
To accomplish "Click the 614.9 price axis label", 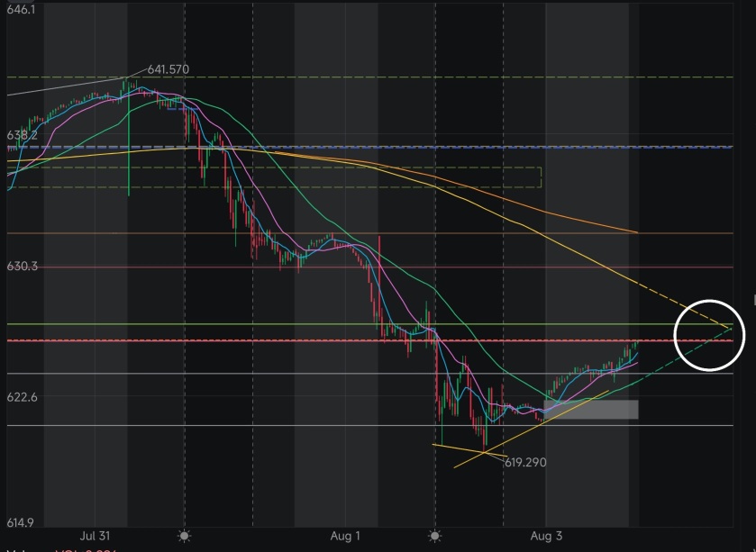I will pyautogui.click(x=20, y=522).
